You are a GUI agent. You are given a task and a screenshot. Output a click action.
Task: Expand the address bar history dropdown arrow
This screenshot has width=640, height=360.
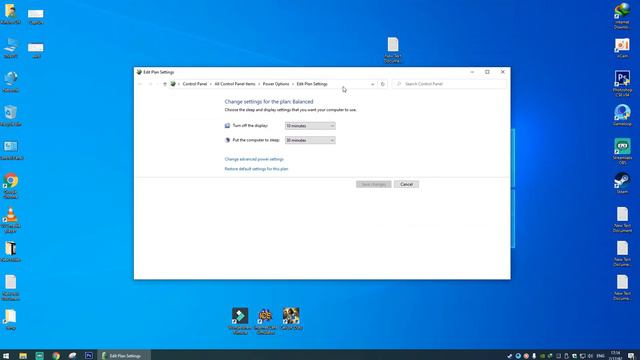[x=372, y=84]
